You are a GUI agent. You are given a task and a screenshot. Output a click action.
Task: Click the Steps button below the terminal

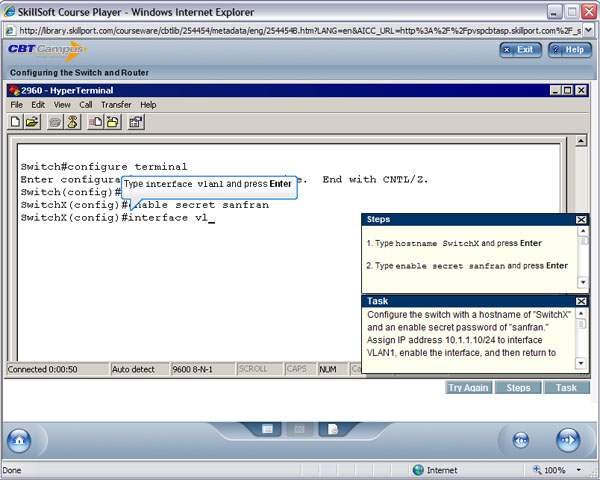(518, 387)
